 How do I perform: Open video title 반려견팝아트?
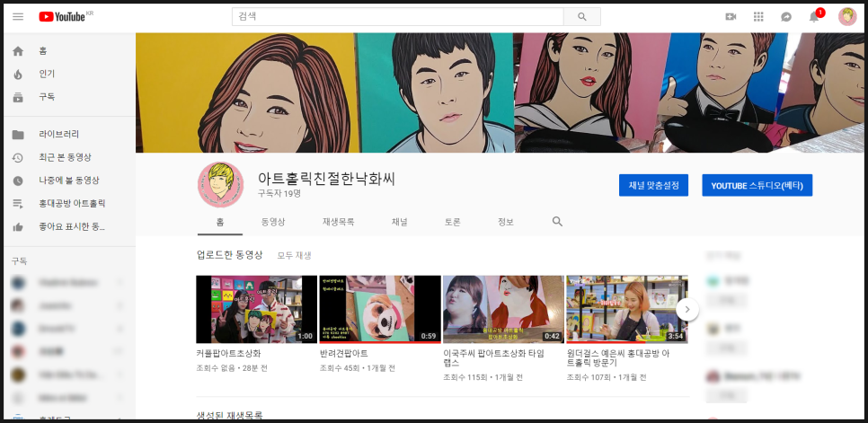coord(343,353)
